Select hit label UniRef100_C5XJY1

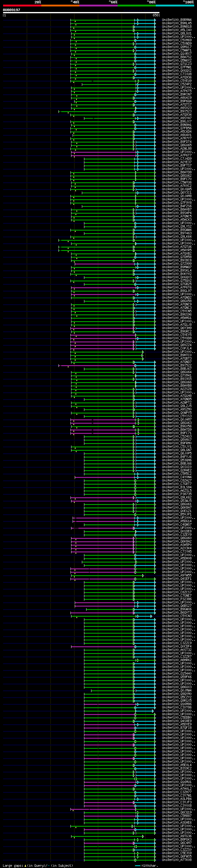177,446
